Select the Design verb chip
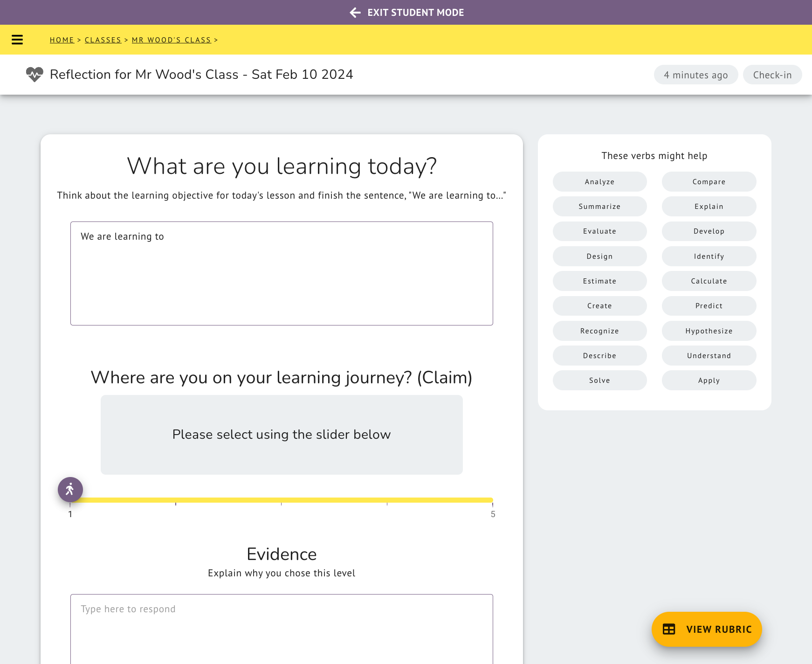The height and width of the screenshot is (664, 812). coord(600,256)
